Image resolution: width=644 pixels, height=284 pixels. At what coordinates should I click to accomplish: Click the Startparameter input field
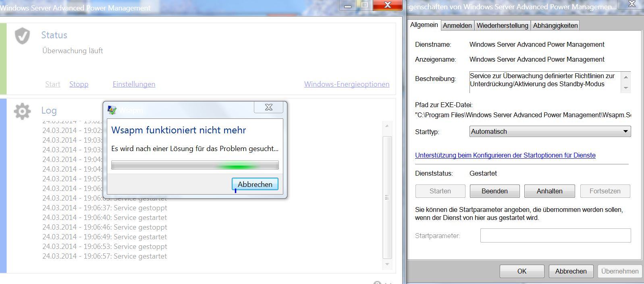(555, 236)
